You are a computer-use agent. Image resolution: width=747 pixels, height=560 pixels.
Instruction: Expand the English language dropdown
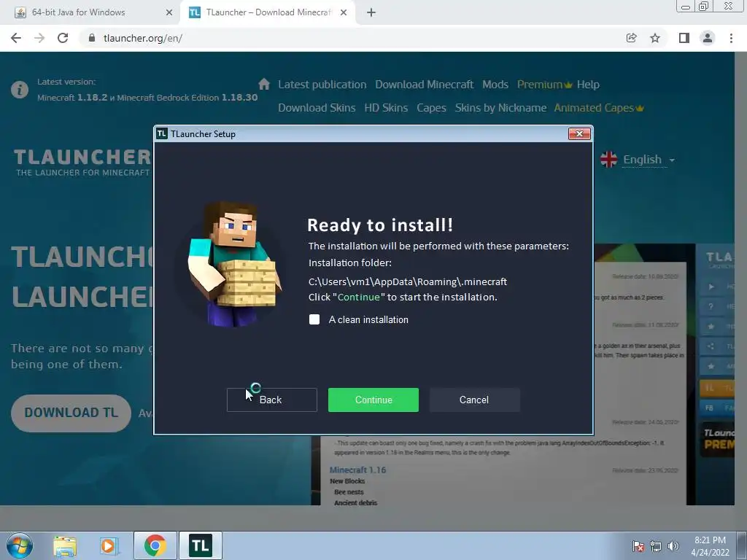coord(649,160)
